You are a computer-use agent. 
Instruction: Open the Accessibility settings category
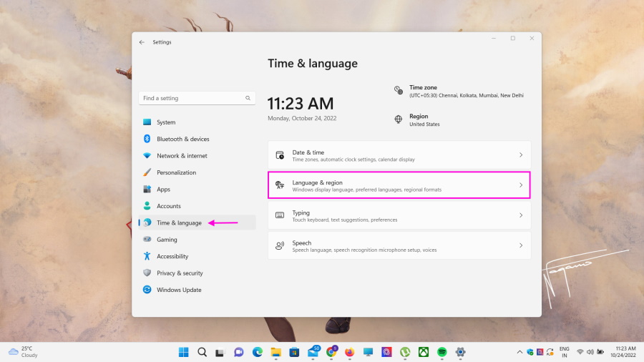[172, 256]
